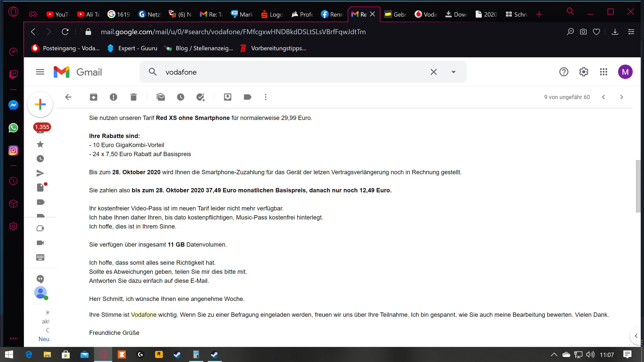Mark email as unread envelope icon
Screen dimensions: 644x362
161,97
